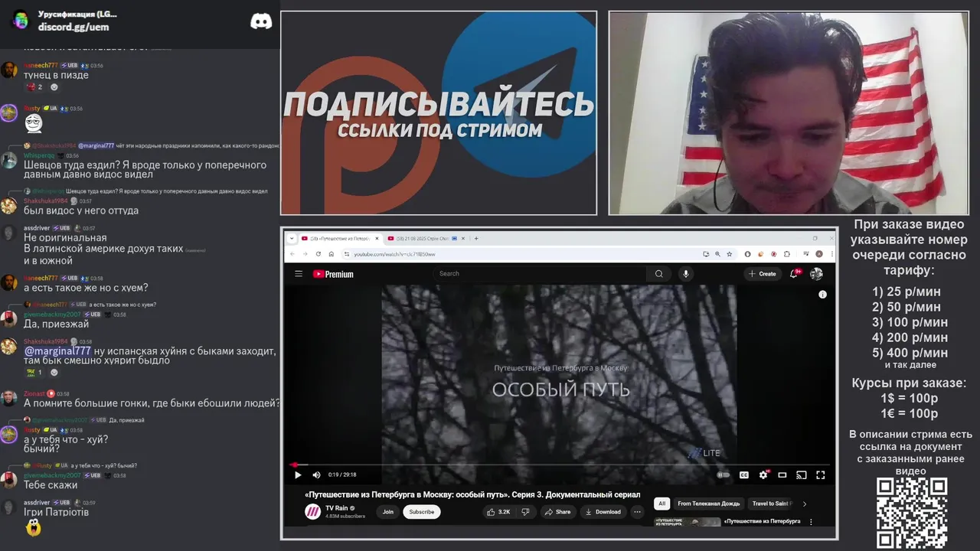Mute the YouTube player volume
Viewport: 980px width, 551px height.
[x=316, y=475]
